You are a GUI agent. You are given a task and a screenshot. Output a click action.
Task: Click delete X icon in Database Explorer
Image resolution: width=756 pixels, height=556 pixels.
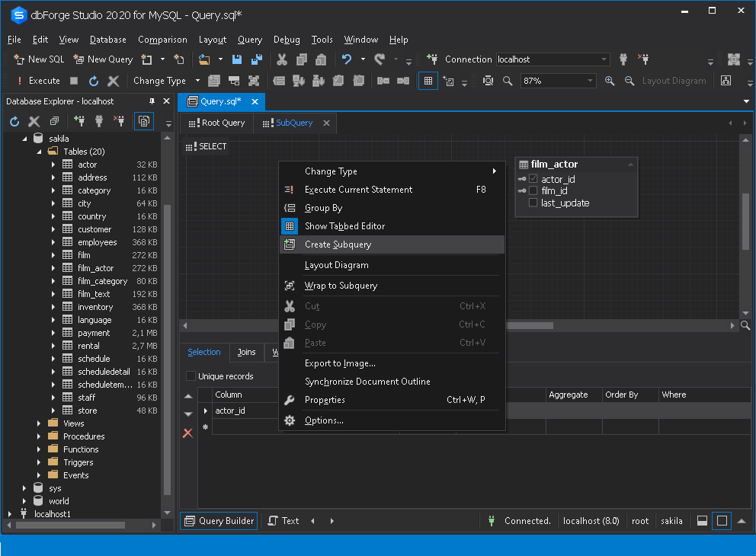(x=34, y=121)
